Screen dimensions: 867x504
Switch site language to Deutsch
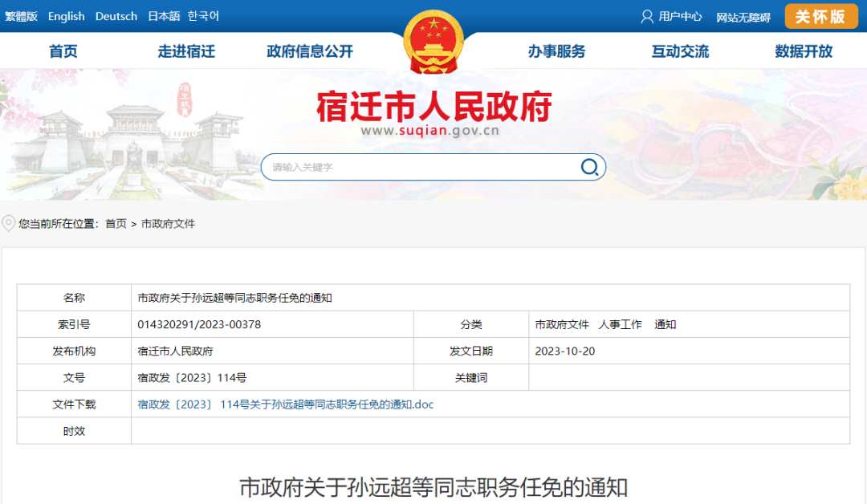pos(116,16)
